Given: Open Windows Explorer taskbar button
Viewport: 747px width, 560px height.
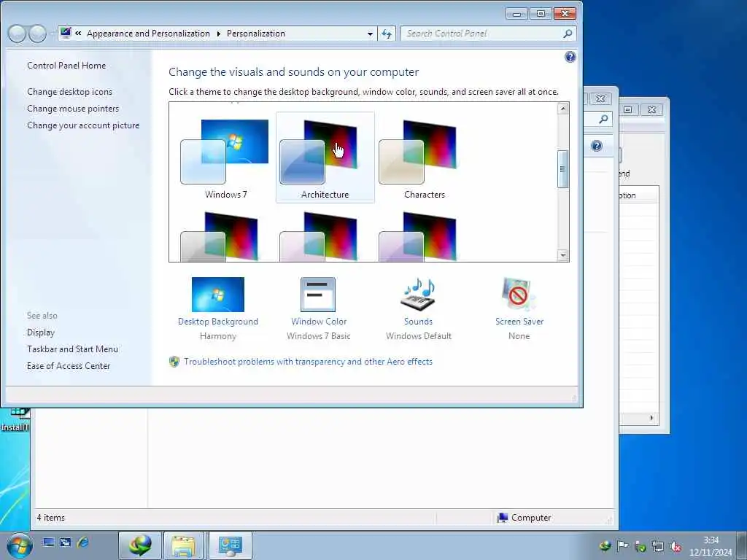Looking at the screenshot, I should click(x=184, y=545).
